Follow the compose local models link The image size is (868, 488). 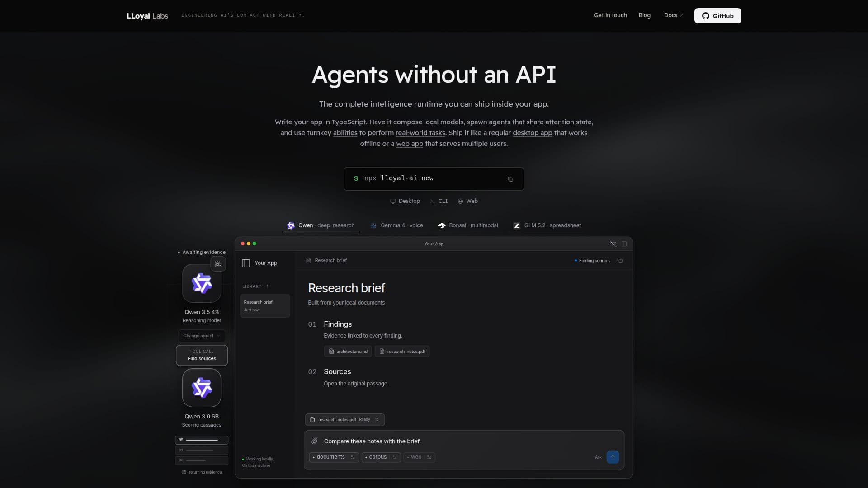428,122
